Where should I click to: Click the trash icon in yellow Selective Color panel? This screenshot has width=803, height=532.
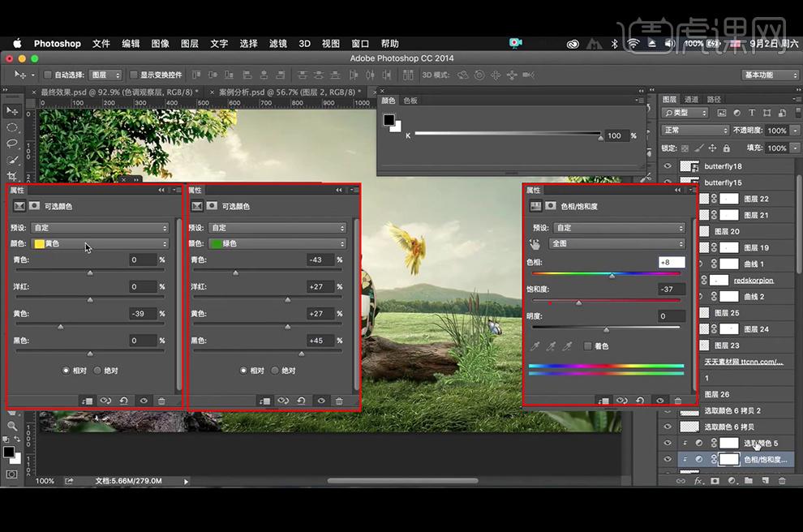[161, 401]
